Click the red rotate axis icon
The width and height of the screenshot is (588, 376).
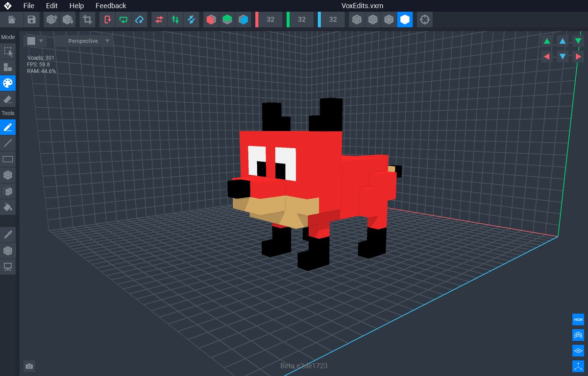click(107, 20)
